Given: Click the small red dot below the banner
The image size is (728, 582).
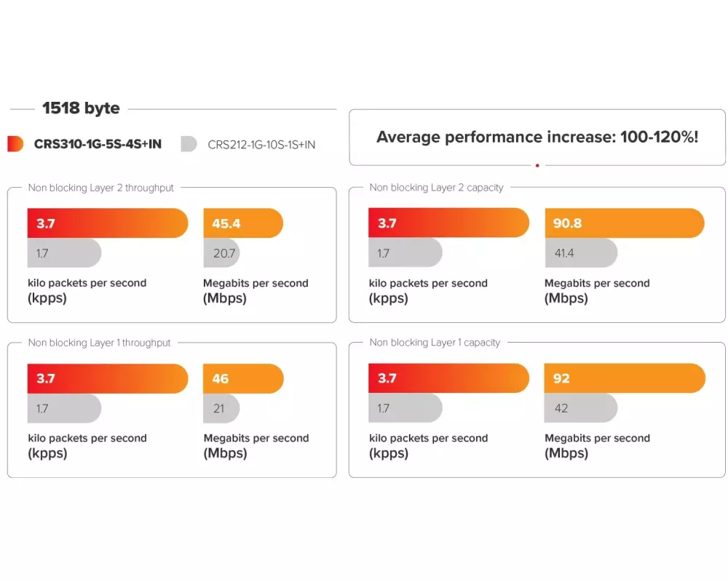Looking at the screenshot, I should tap(537, 166).
